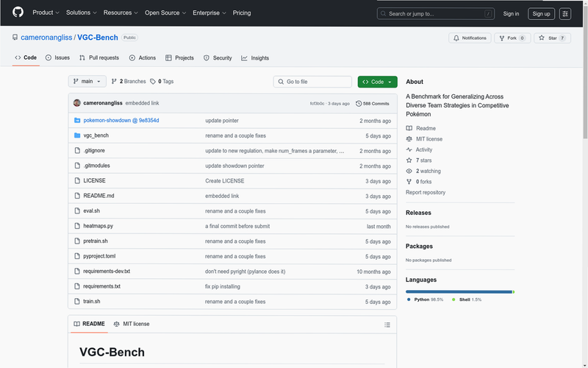Open the vgc_bench folder
Image resolution: width=588 pixels, height=368 pixels.
[96, 135]
